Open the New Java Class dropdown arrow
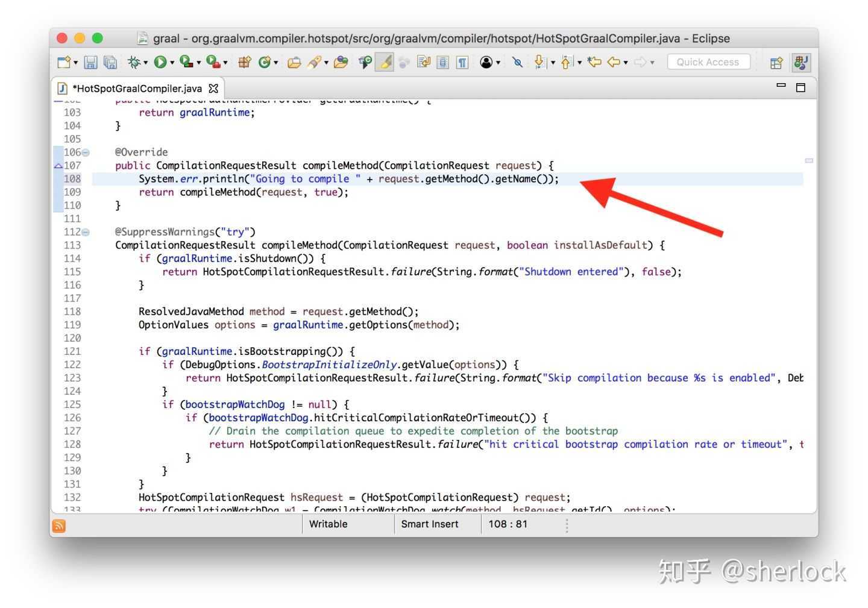 (x=275, y=63)
